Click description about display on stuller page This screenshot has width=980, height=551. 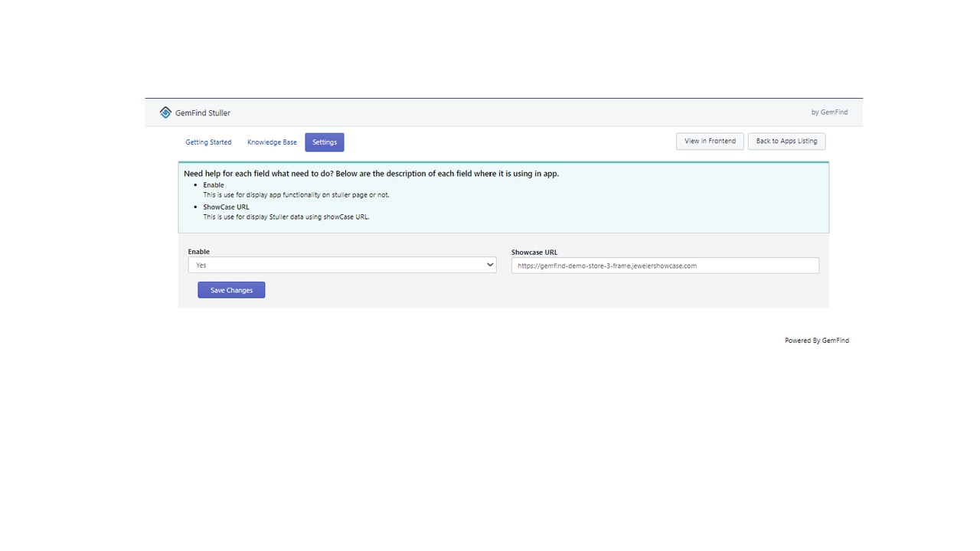point(296,195)
